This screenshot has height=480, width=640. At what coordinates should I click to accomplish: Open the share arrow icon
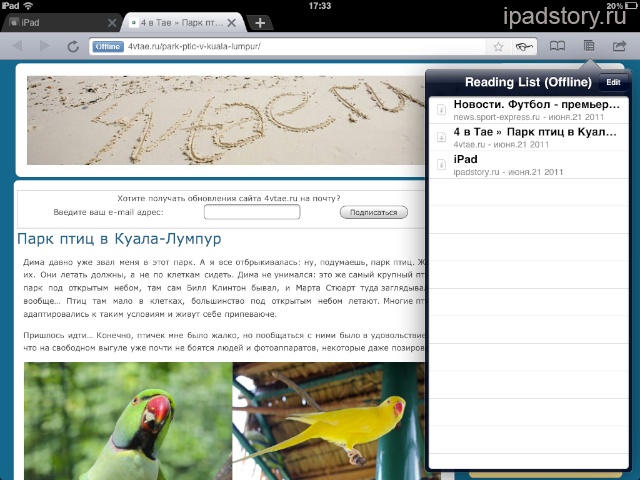(x=619, y=45)
